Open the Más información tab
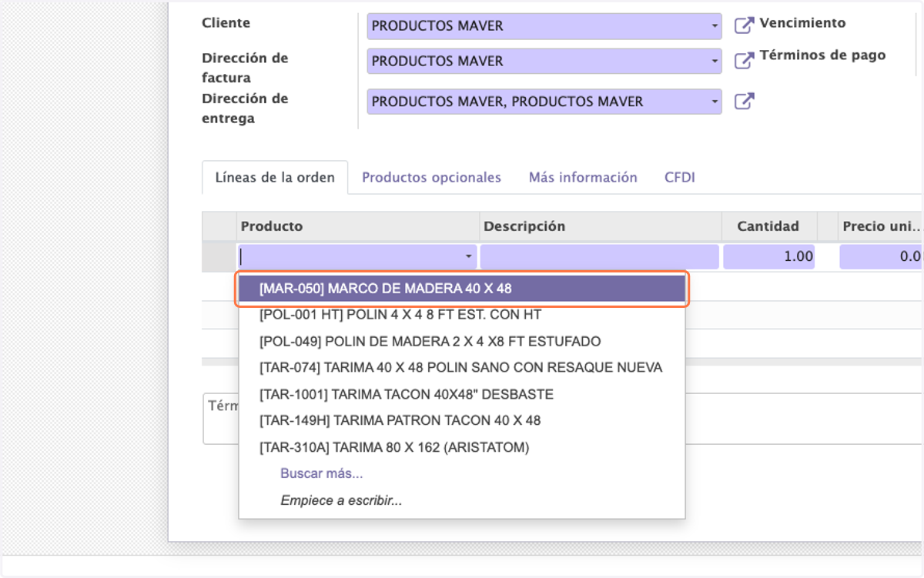 583,177
